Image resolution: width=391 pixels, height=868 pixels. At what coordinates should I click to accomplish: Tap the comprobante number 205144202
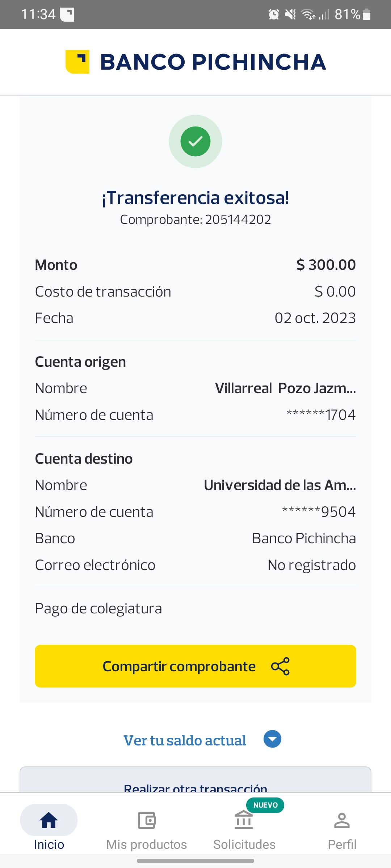click(x=238, y=220)
